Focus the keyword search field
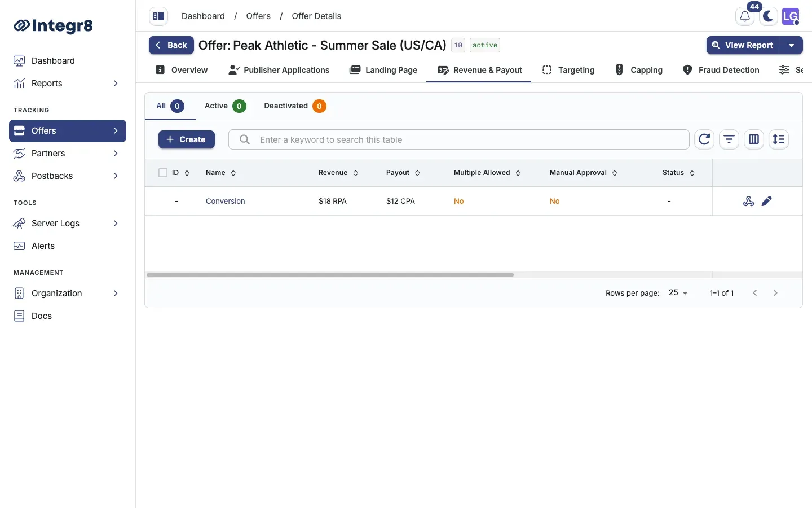This screenshot has height=508, width=812. 458,139
